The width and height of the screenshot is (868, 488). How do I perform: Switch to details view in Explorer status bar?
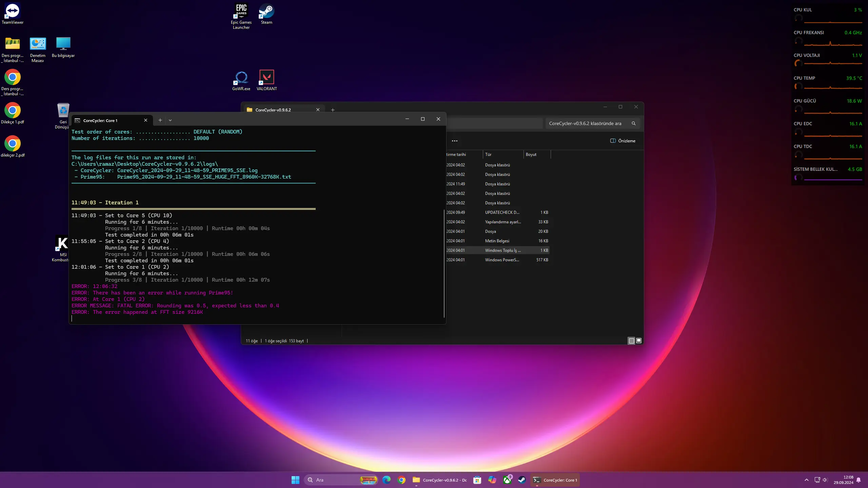(x=631, y=341)
